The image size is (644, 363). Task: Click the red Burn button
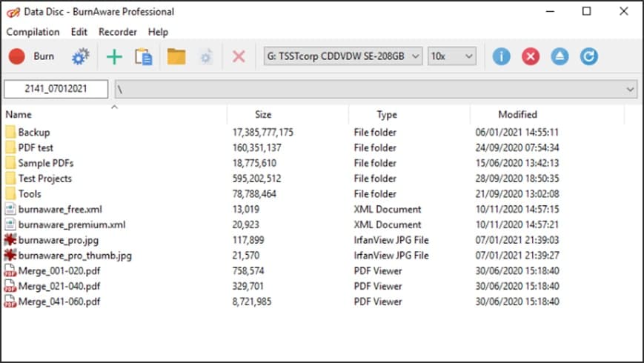31,56
